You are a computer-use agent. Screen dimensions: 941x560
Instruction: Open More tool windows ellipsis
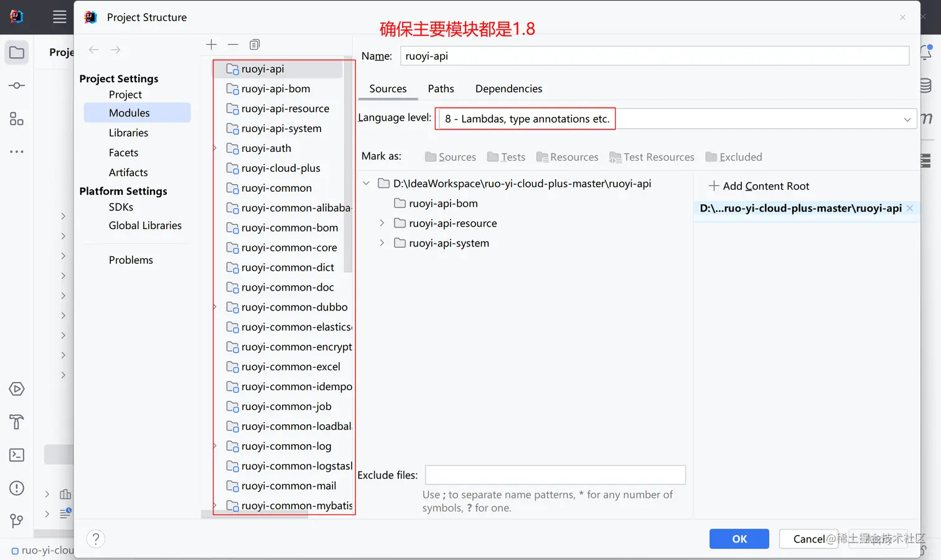(17, 151)
